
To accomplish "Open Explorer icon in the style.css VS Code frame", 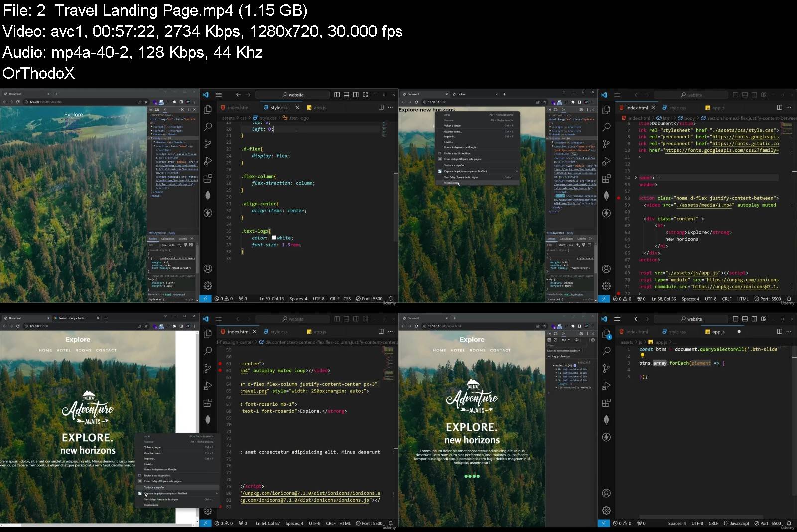I will pos(208,109).
